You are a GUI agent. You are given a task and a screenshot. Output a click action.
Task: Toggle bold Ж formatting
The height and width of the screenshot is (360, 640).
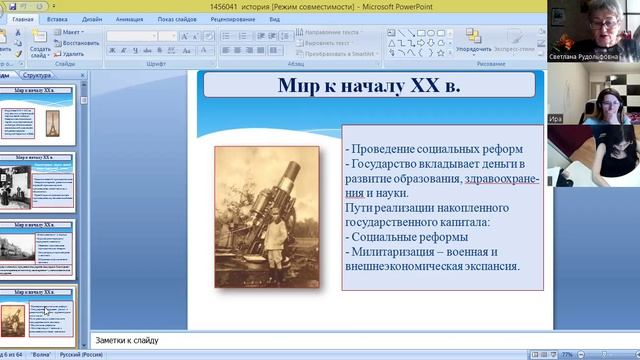112,51
